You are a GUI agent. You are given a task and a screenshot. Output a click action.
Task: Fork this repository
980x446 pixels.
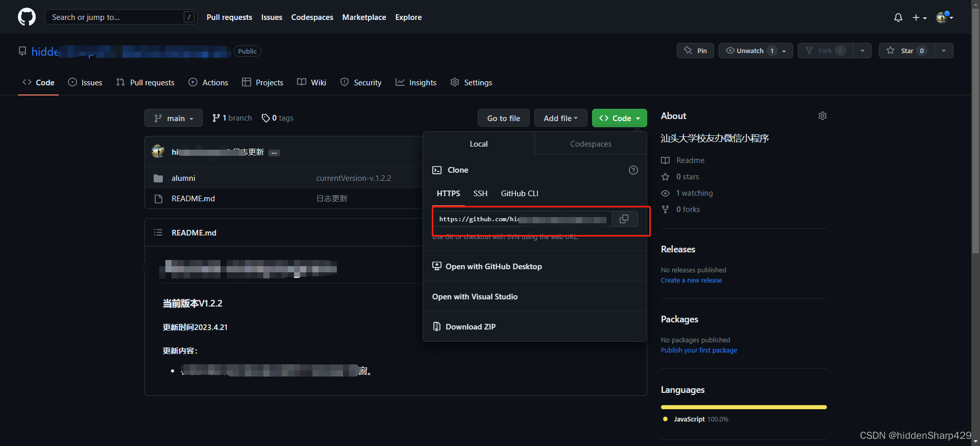click(825, 51)
